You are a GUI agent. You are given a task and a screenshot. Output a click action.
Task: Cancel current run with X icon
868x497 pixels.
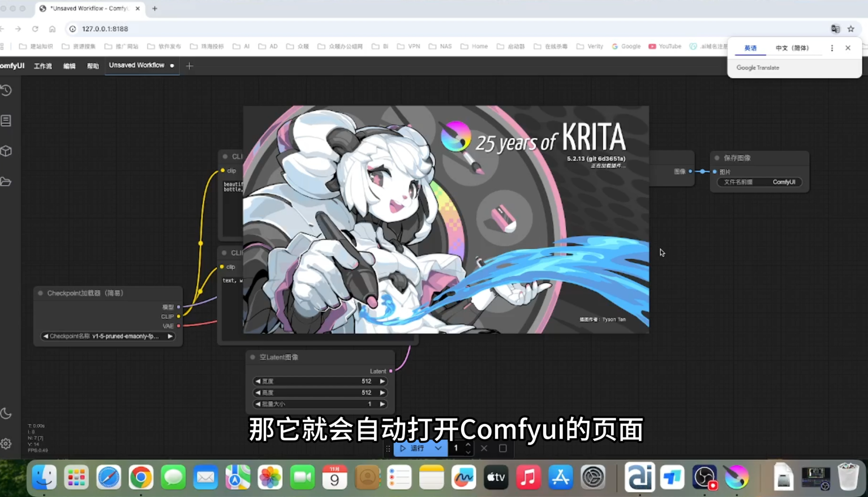click(484, 448)
